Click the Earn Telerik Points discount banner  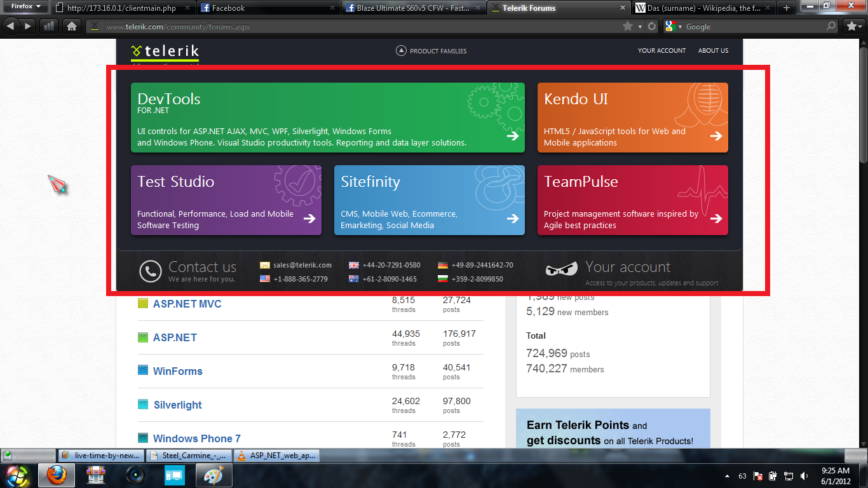pos(613,429)
